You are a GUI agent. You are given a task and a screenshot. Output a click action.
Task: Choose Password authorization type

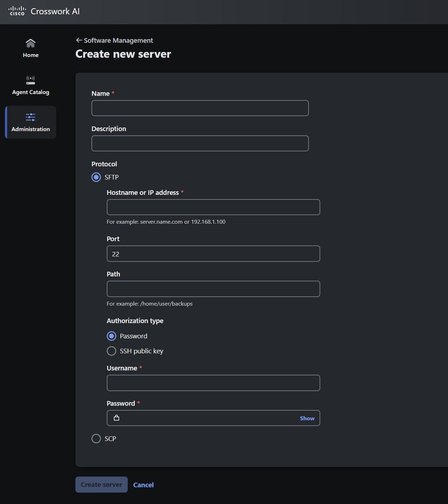point(111,336)
